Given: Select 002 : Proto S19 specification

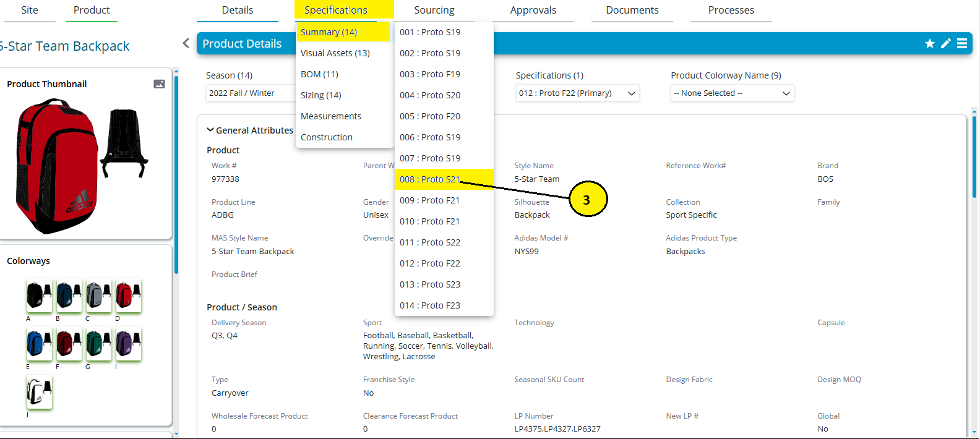Looking at the screenshot, I should click(x=444, y=53).
